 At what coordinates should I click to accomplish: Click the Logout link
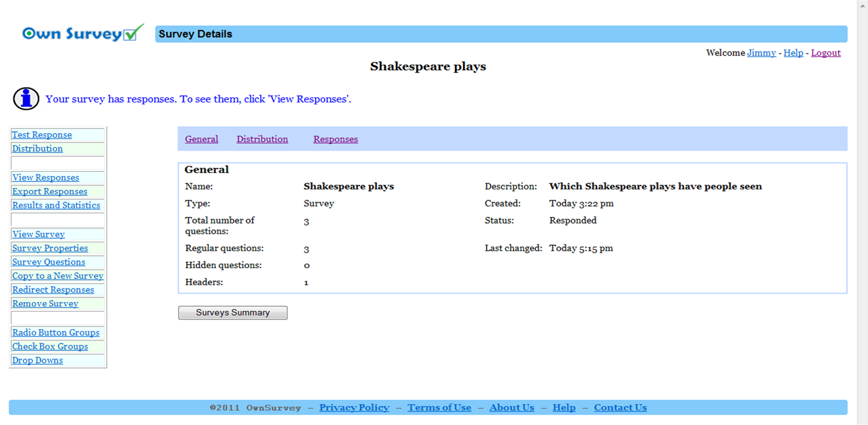[826, 53]
